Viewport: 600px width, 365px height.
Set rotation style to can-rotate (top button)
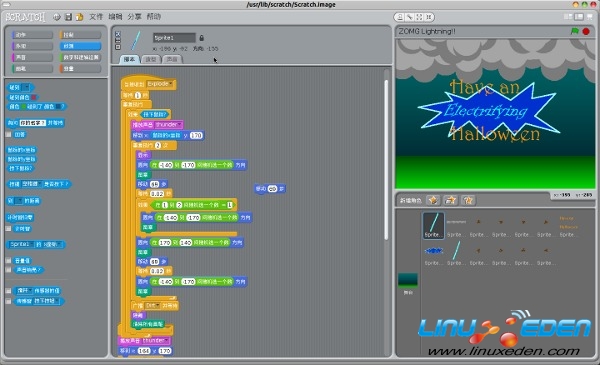[117, 34]
